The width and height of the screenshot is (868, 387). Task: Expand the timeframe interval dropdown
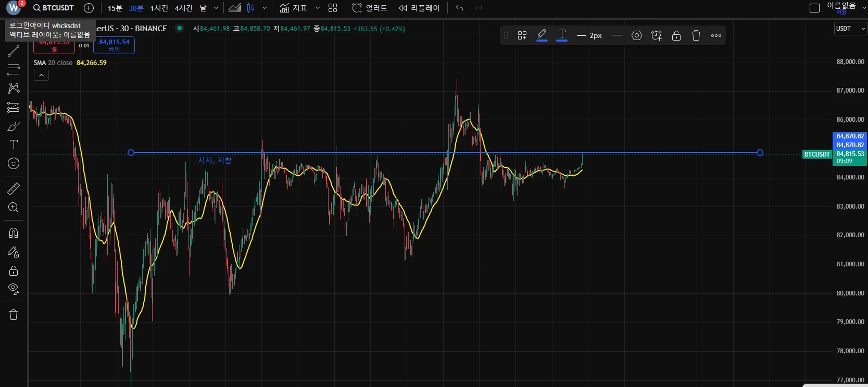click(x=216, y=8)
